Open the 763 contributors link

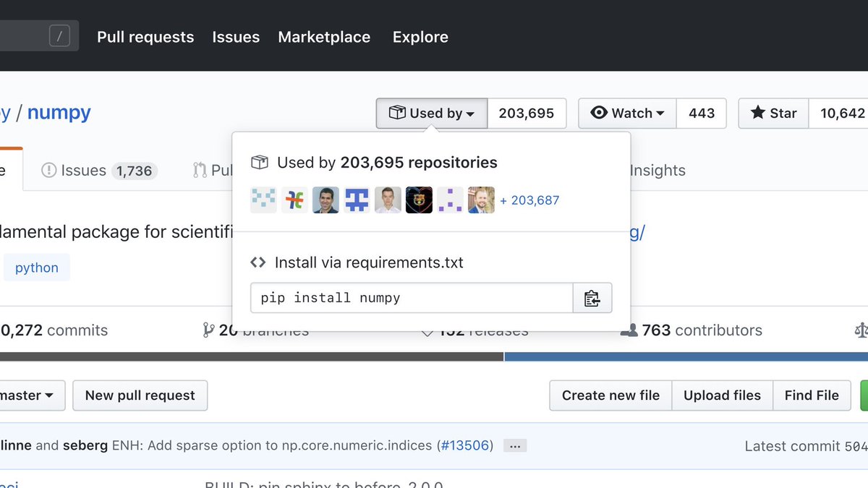[692, 330]
